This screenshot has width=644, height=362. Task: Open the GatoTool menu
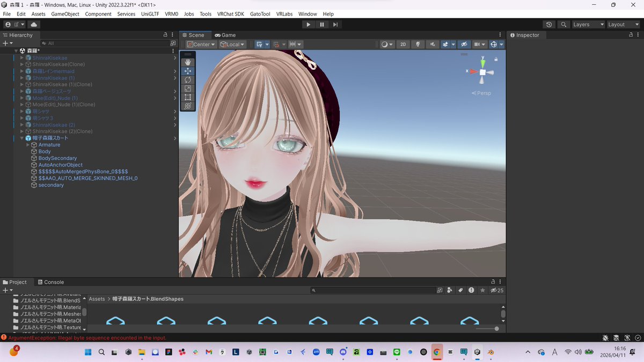260,14
